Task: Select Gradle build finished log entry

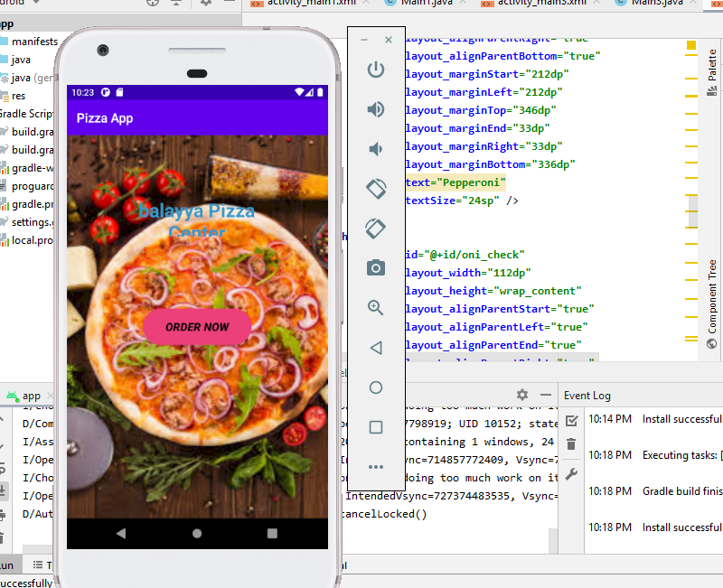Action: [x=655, y=491]
